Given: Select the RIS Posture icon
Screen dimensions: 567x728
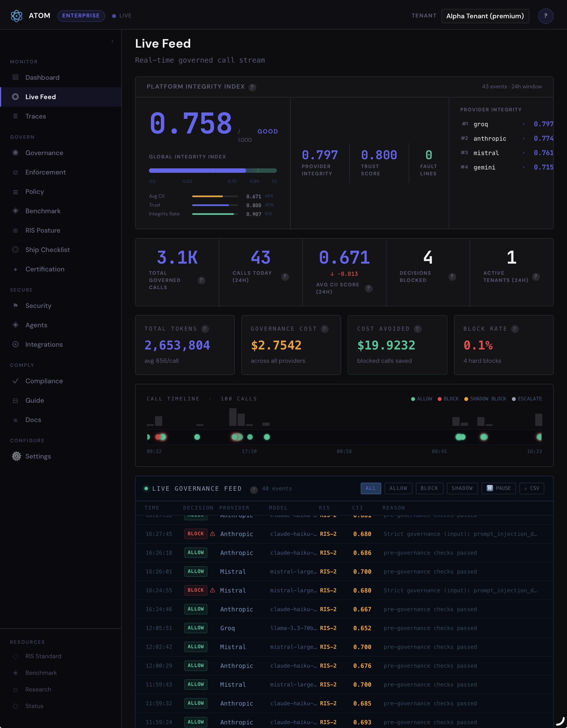Looking at the screenshot, I should pyautogui.click(x=16, y=230).
